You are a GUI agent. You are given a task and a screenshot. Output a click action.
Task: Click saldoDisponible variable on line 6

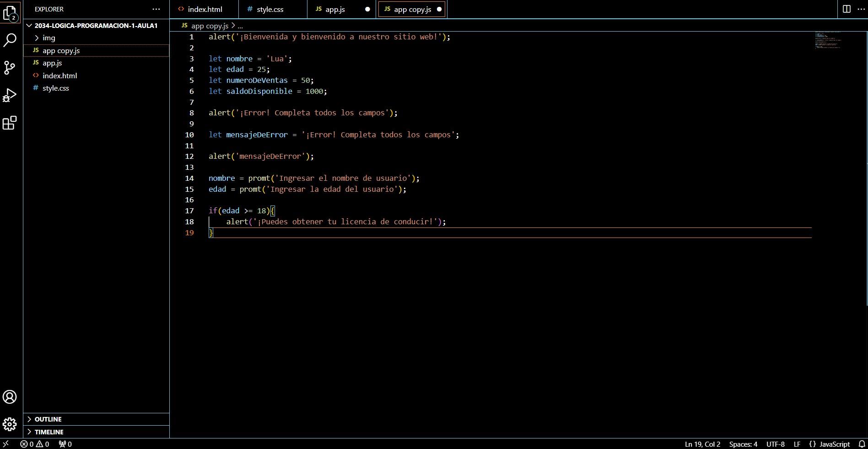259,91
